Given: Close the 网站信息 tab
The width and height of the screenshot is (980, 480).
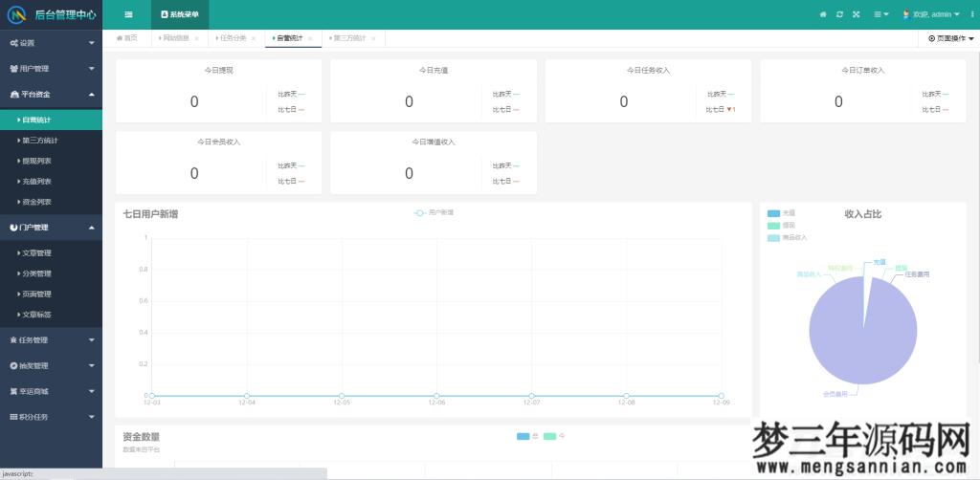Looking at the screenshot, I should (x=197, y=38).
